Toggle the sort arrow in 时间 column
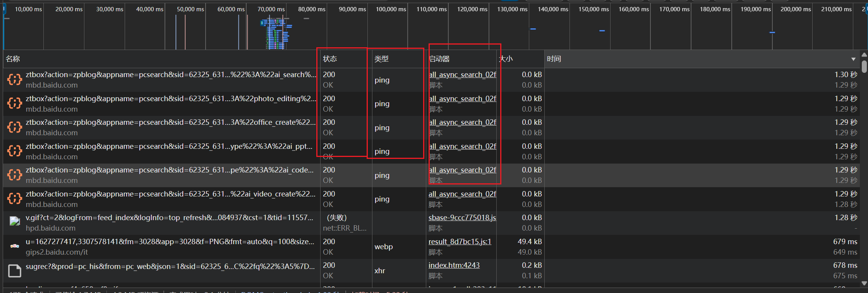Image resolution: width=868 pixels, height=293 pixels. pos(853,59)
